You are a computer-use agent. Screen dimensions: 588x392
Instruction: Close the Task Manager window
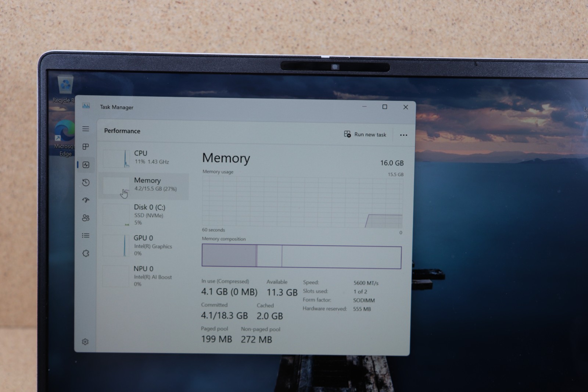coord(406,107)
